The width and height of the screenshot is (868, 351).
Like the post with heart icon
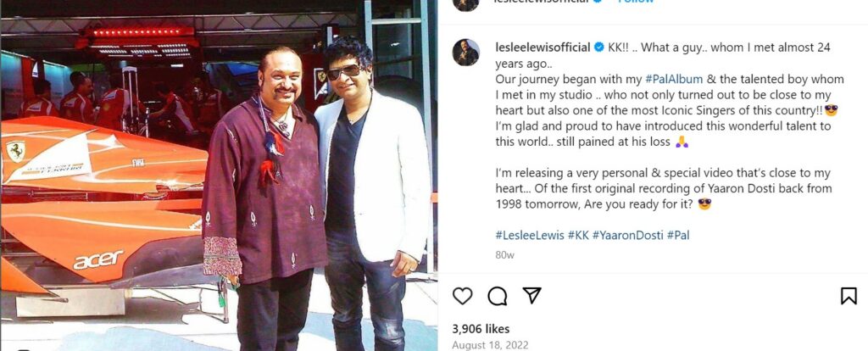(462, 296)
